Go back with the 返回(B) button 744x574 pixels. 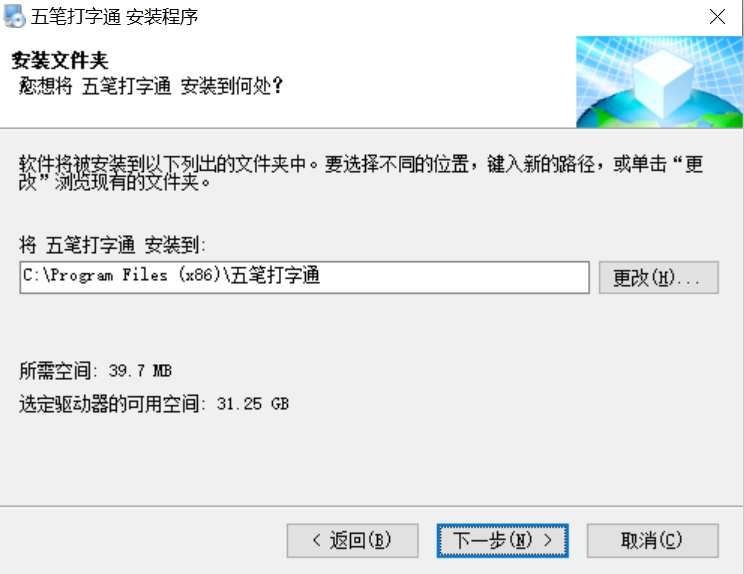click(353, 540)
